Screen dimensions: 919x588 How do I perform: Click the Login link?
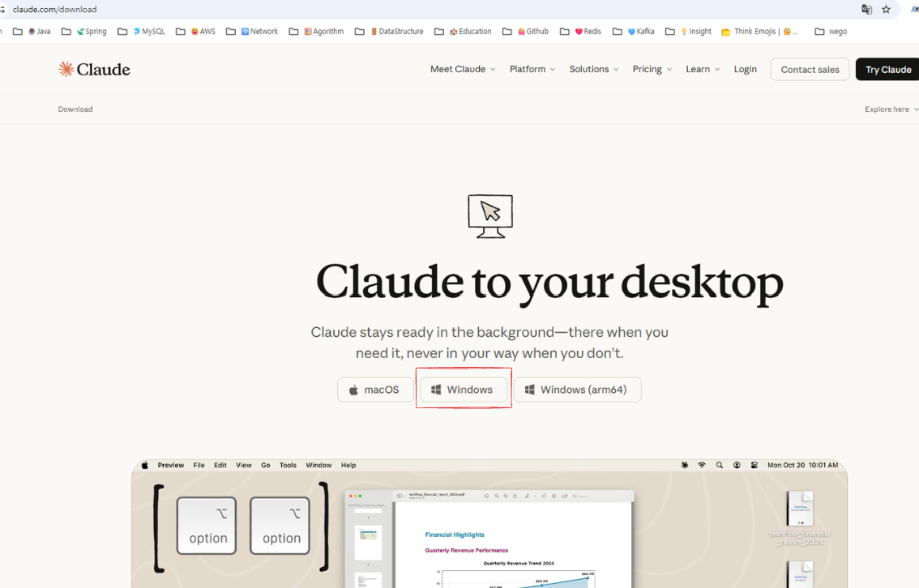[x=745, y=69]
